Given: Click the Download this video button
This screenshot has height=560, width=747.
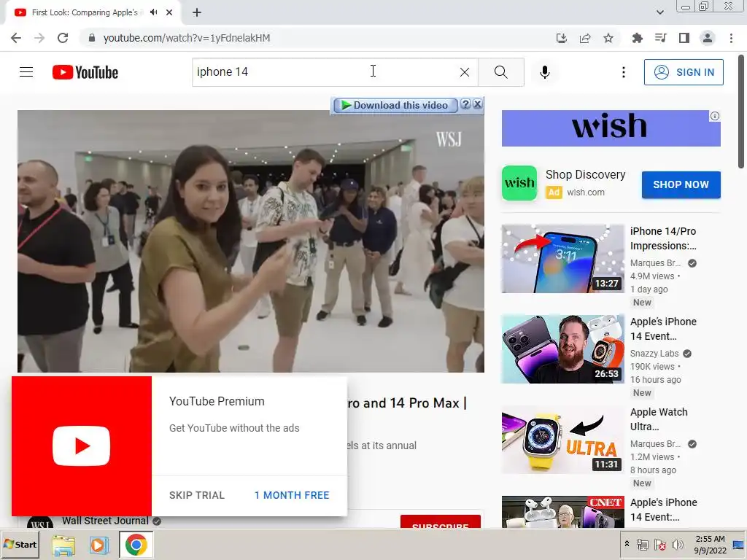Looking at the screenshot, I should pos(395,105).
